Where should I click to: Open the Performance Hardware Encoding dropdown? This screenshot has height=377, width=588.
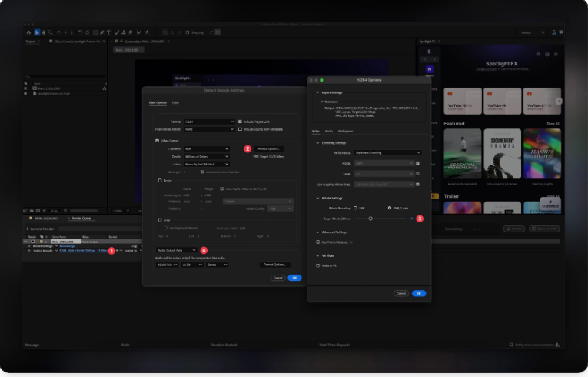(x=387, y=153)
